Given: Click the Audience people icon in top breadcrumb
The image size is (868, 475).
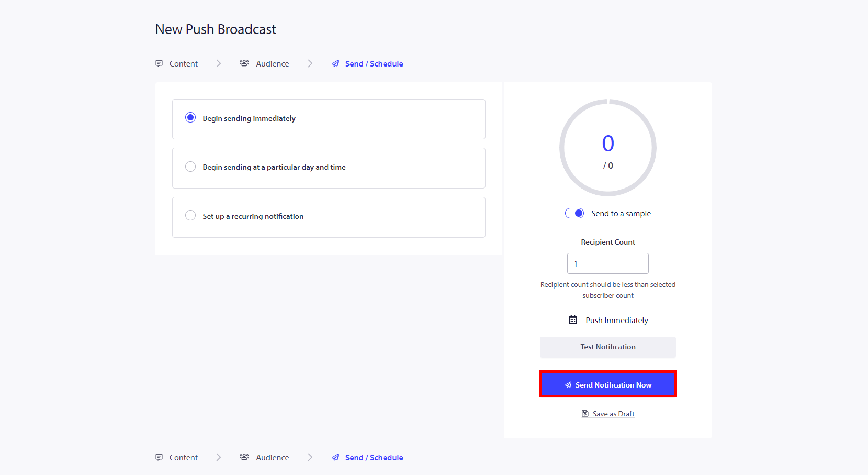Looking at the screenshot, I should click(244, 63).
